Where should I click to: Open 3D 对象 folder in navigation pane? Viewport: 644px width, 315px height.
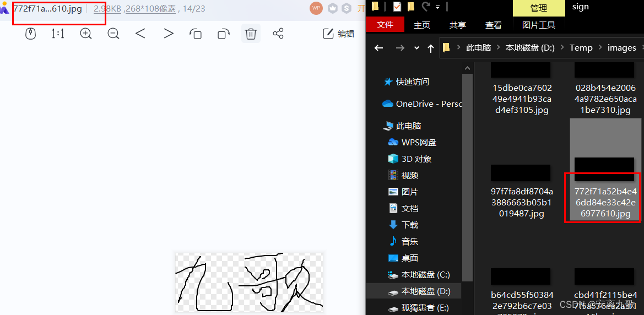pyautogui.click(x=409, y=159)
